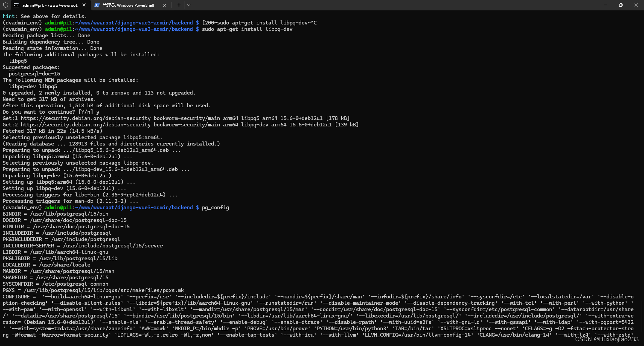
Task: Click the 'MANDIR = /usr/share/postgresql/15/man' line
Action: point(58,271)
